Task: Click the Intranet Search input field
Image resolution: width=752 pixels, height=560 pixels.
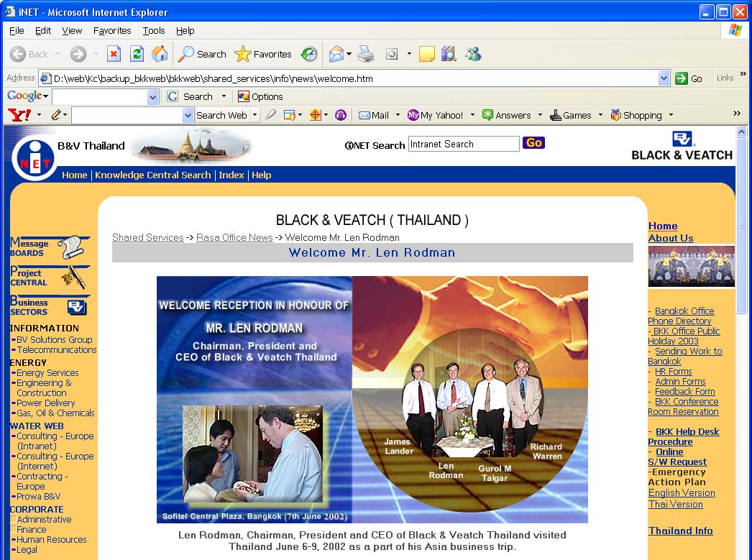Action: pyautogui.click(x=464, y=144)
